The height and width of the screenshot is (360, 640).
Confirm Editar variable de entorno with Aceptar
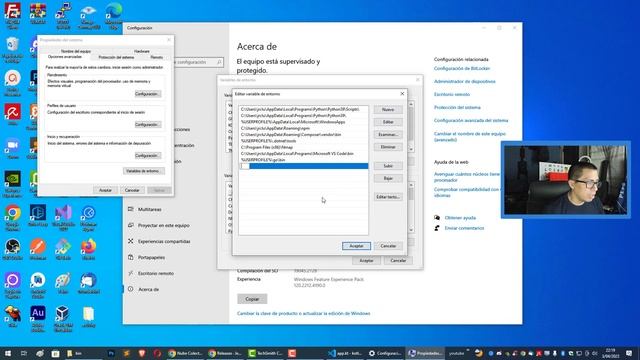coord(356,246)
